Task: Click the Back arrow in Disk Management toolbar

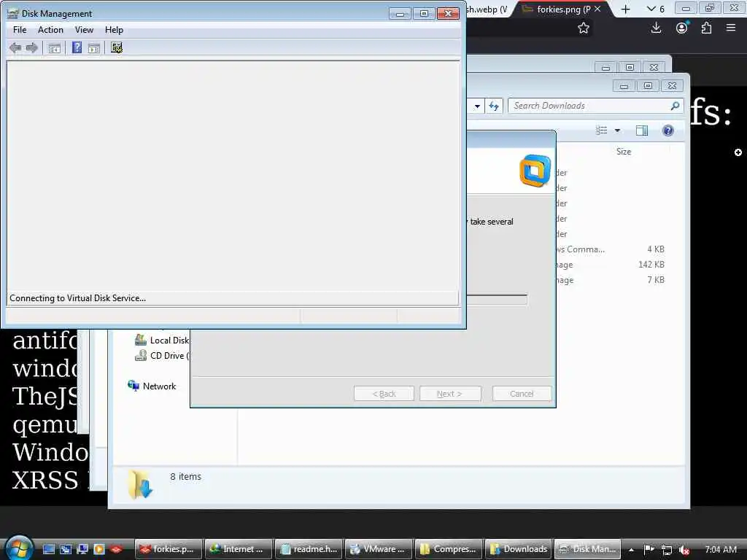Action: tap(15, 47)
